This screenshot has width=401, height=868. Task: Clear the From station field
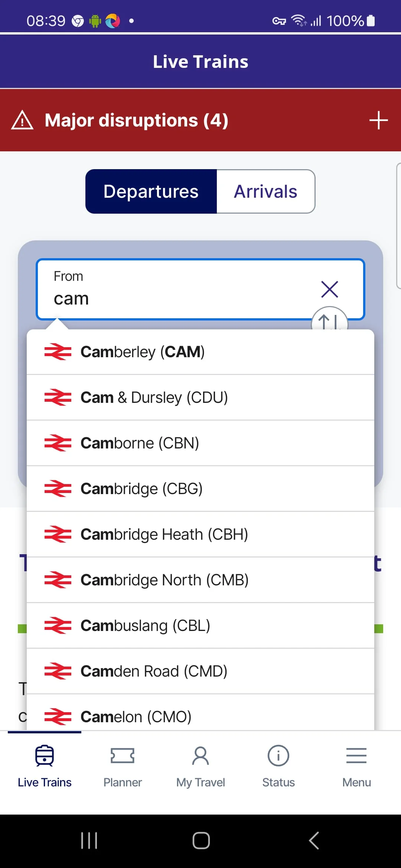pos(329,289)
